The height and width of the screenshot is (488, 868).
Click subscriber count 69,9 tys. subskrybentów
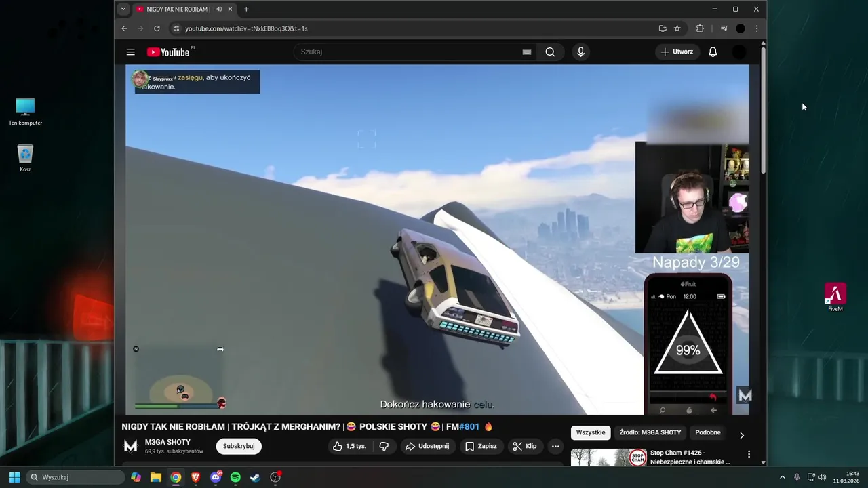(x=174, y=451)
